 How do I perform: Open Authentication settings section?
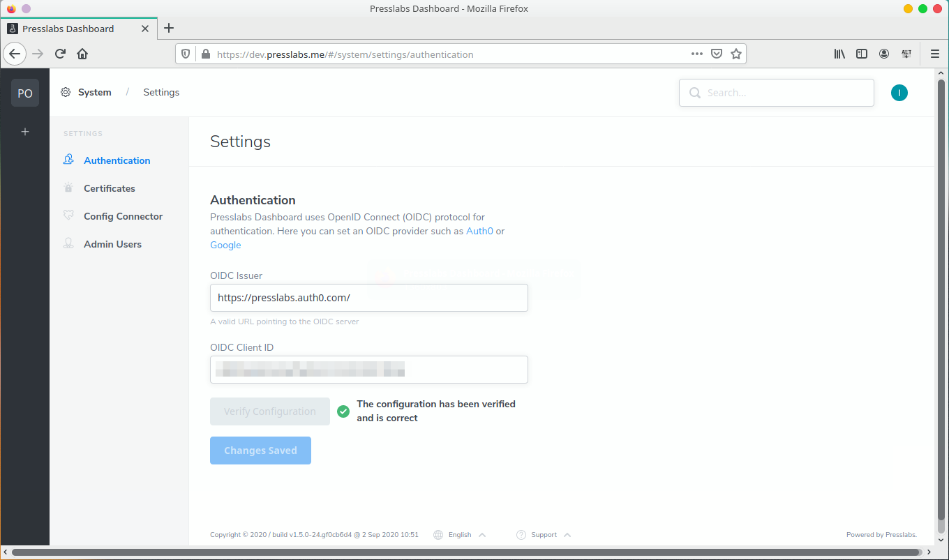[x=117, y=160]
